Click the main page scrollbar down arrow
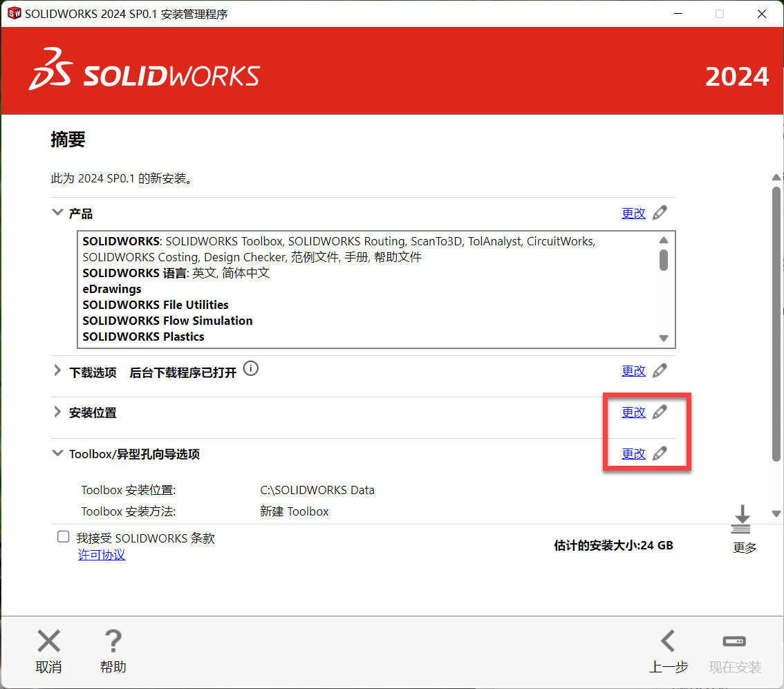Viewport: 784px width, 689px height. coord(776,513)
